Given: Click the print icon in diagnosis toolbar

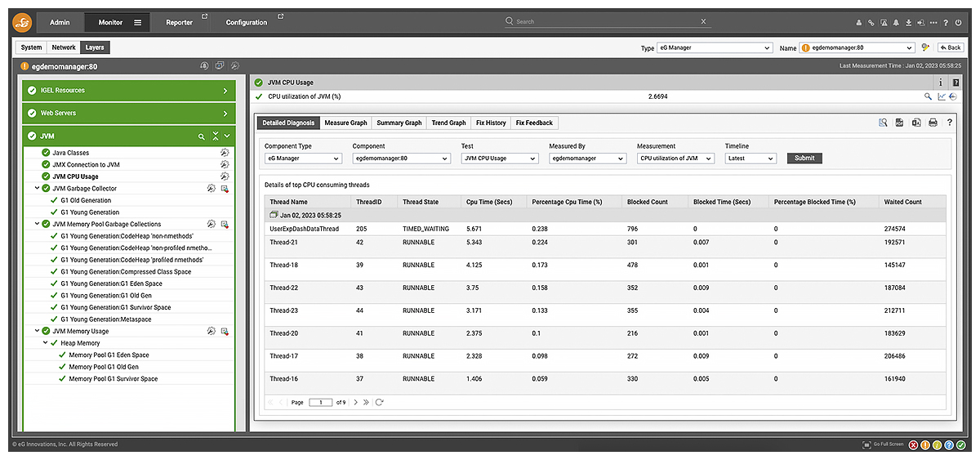Looking at the screenshot, I should pyautogui.click(x=933, y=123).
